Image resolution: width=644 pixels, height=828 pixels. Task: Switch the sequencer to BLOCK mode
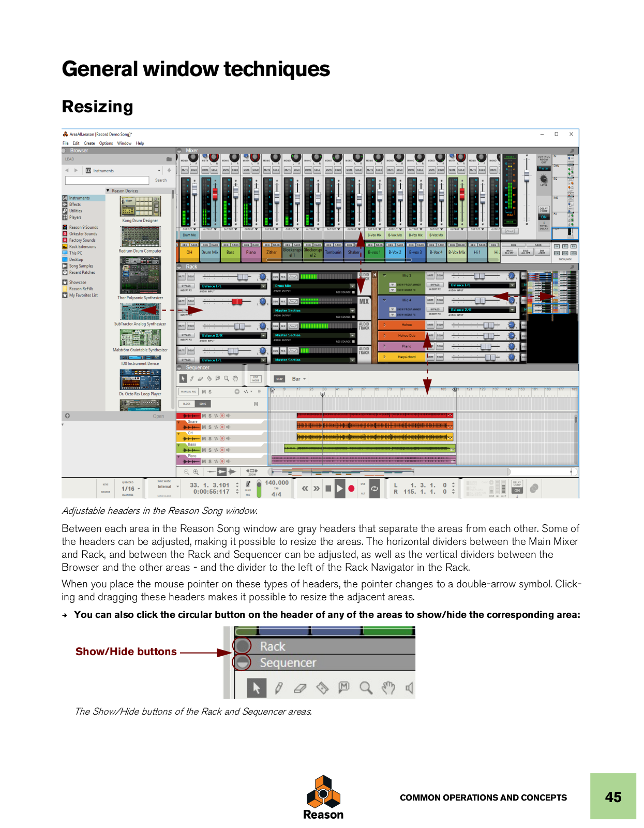pyautogui.click(x=187, y=404)
